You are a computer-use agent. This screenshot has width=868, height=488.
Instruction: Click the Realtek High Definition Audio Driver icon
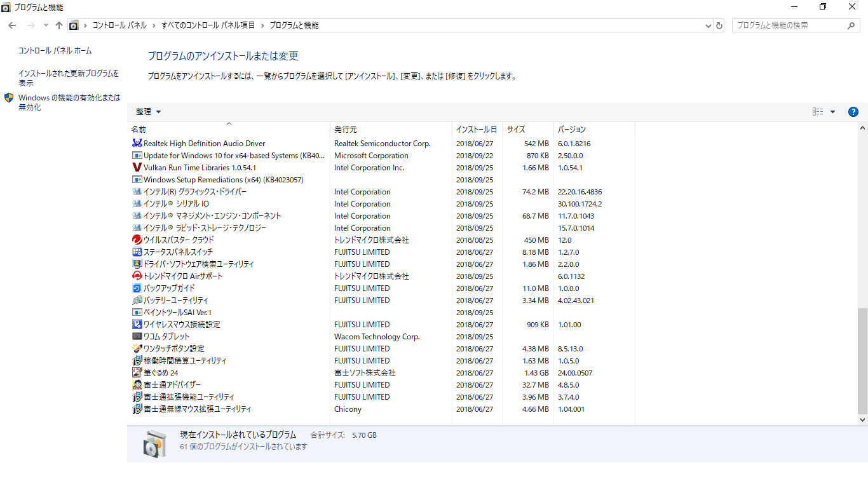click(137, 144)
